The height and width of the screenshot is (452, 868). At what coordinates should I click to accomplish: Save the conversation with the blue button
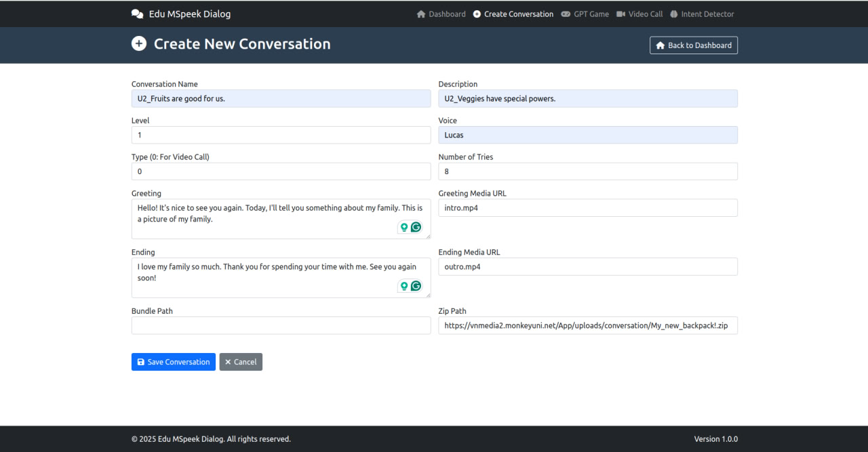[x=174, y=362]
